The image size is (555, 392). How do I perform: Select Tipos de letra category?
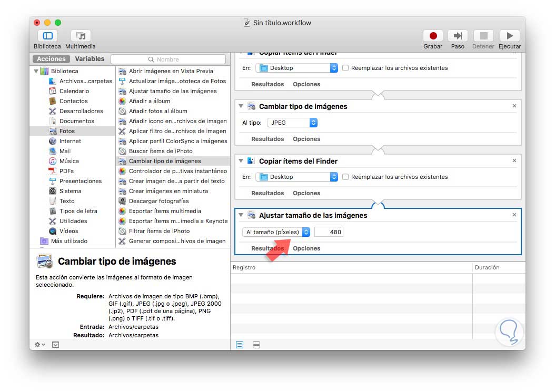(x=78, y=211)
